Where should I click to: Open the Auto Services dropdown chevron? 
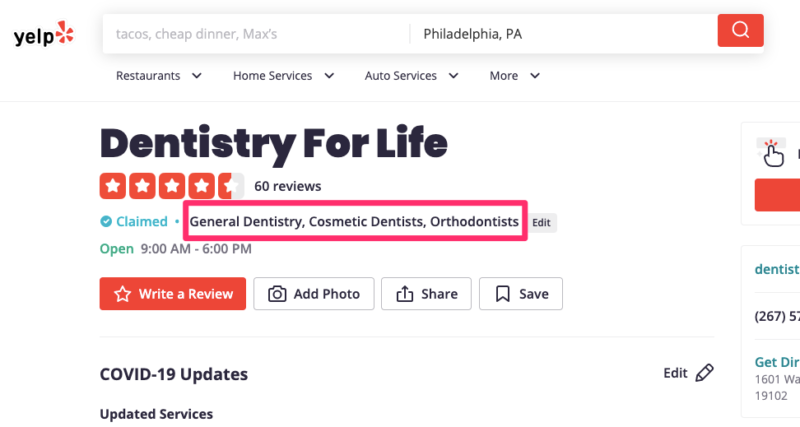(x=453, y=76)
